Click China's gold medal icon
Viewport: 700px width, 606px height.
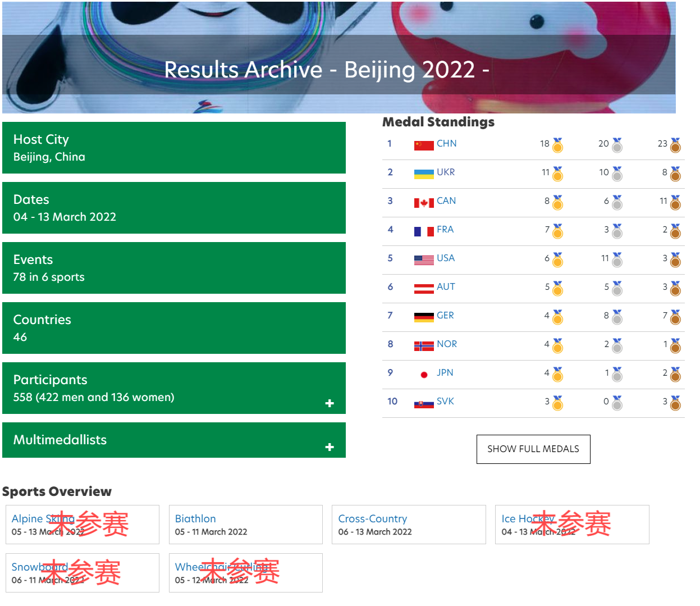(x=557, y=145)
